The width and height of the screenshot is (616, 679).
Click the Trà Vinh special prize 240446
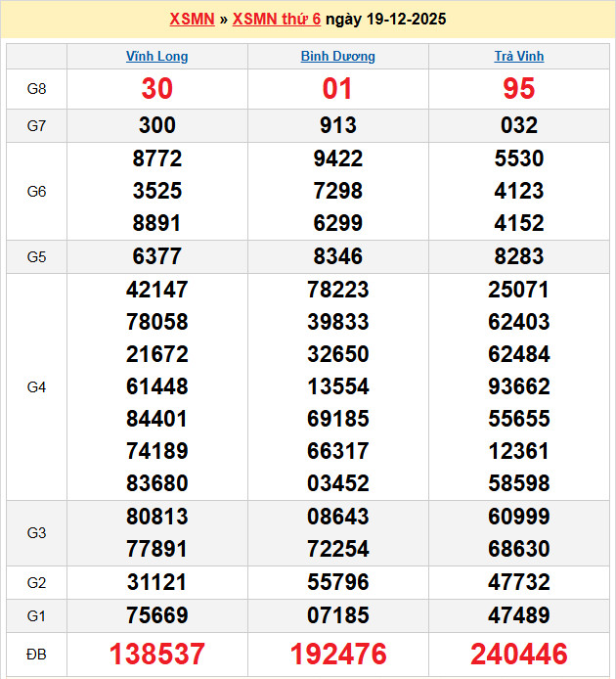tap(518, 655)
